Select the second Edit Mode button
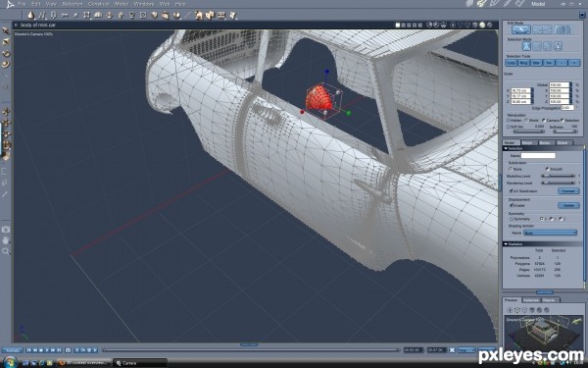Screen dimensions: 588x368 [x=542, y=29]
